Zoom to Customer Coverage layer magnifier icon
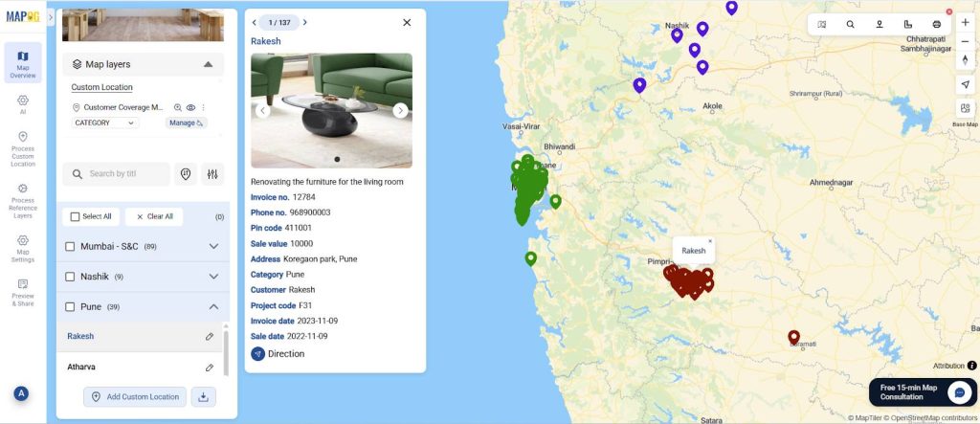The width and height of the screenshot is (980, 424). pos(177,107)
